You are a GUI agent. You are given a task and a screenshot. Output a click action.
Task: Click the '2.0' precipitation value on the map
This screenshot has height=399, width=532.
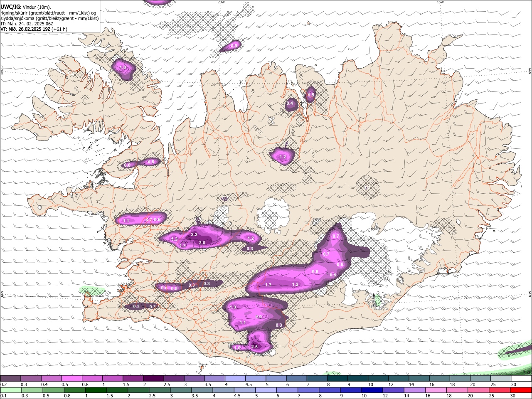(x=202, y=243)
